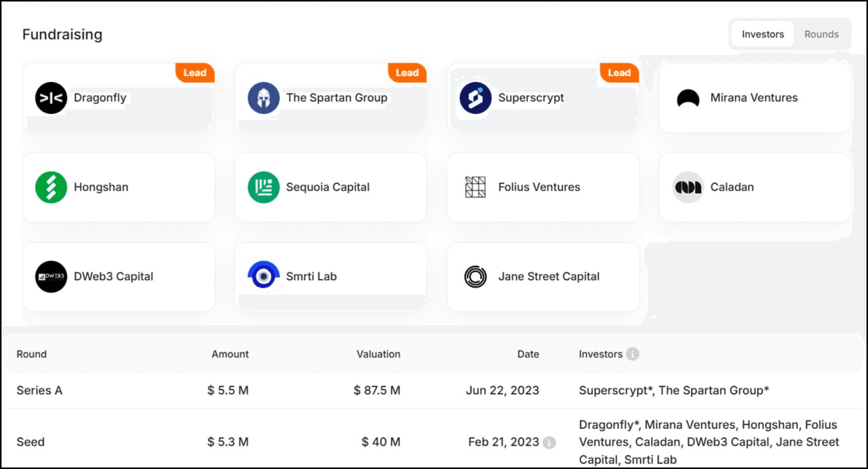The image size is (868, 469).
Task: Click the Superscrypt logo icon
Action: point(475,98)
